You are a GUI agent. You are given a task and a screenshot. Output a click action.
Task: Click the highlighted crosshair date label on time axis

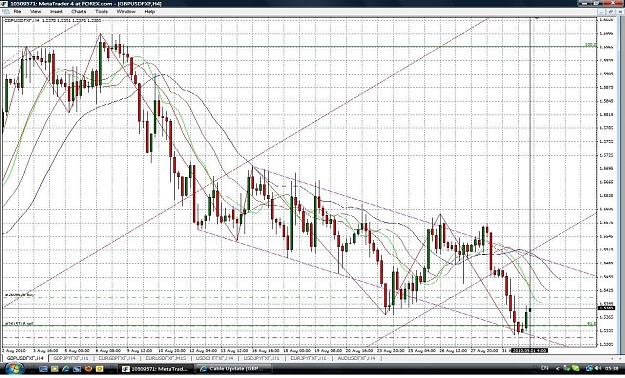coord(529,350)
